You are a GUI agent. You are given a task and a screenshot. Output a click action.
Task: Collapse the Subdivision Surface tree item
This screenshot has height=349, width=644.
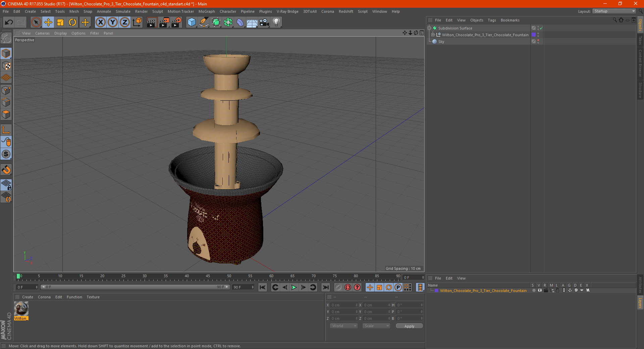point(429,28)
